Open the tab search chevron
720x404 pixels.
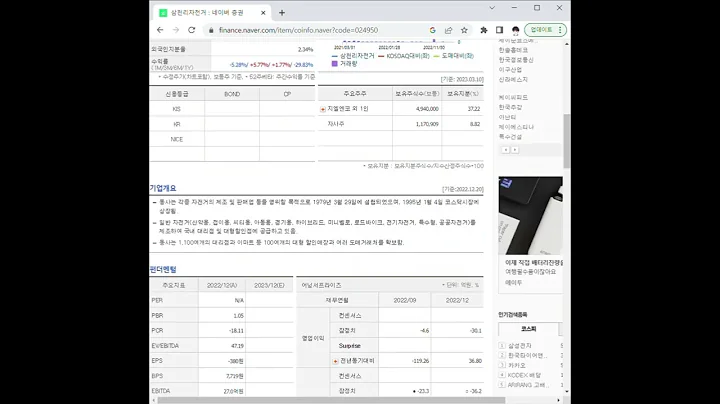[492, 8]
